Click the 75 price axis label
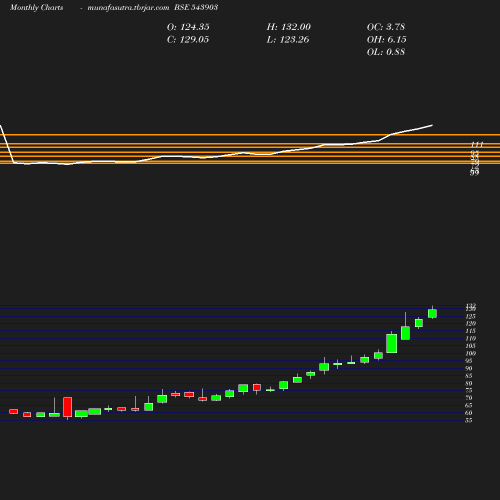Viewport: 500px width, 500px height. coord(469,390)
